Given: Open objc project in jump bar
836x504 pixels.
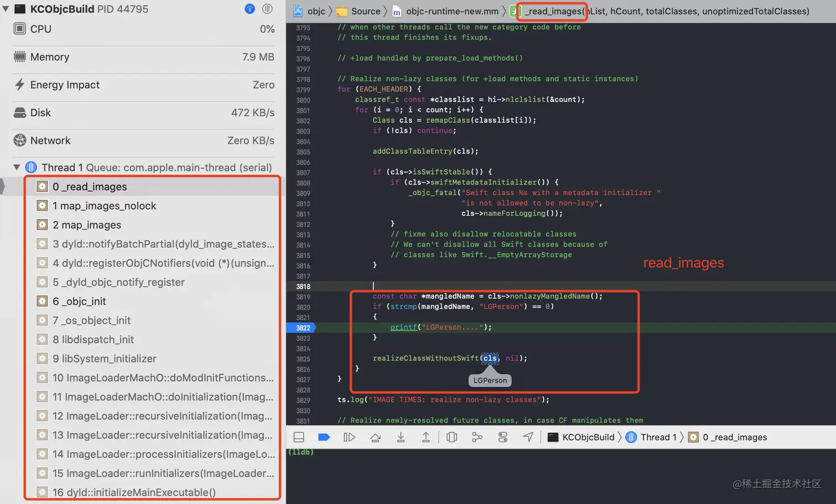Looking at the screenshot, I should pos(310,11).
